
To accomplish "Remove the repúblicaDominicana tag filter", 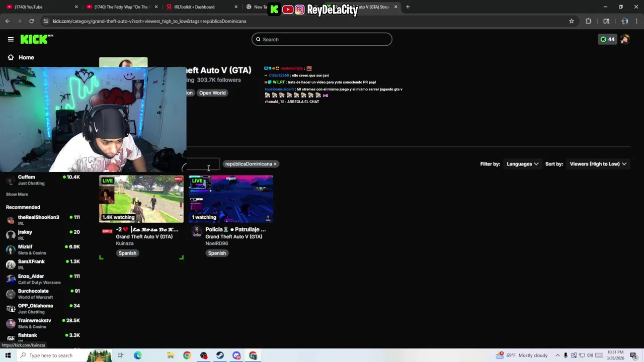I will pyautogui.click(x=275, y=164).
